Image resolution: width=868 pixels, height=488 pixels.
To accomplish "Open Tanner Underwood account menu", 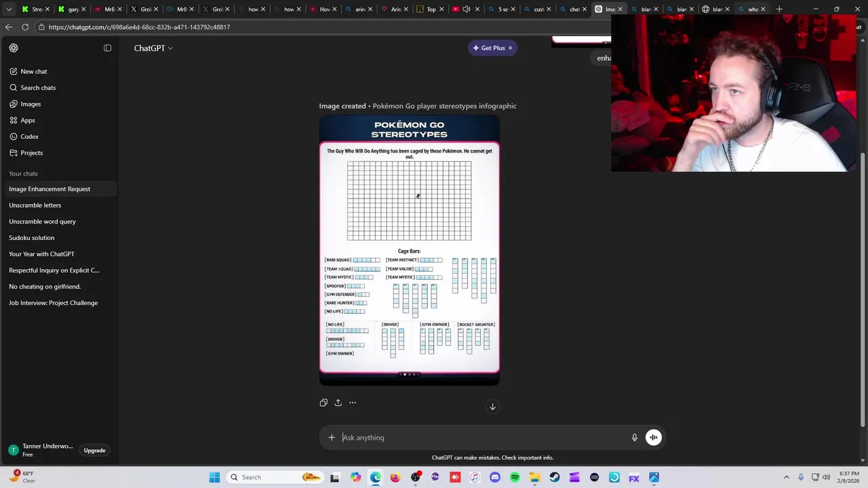I will [41, 450].
